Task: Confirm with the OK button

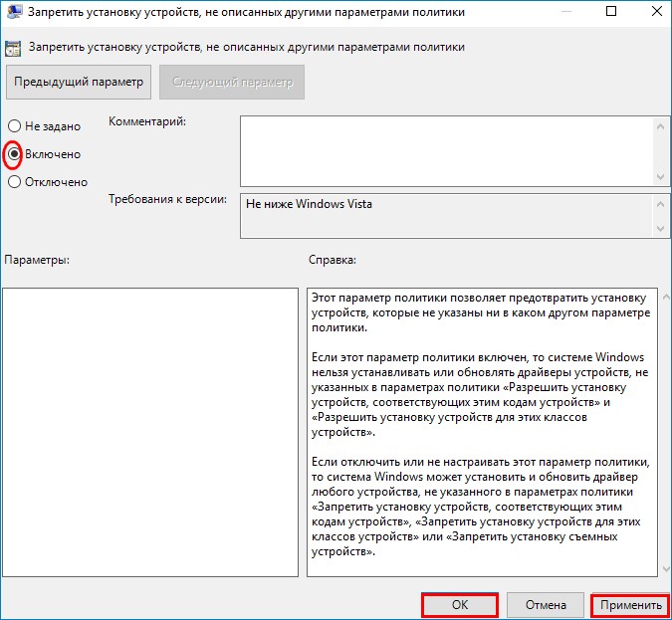Action: 459,605
